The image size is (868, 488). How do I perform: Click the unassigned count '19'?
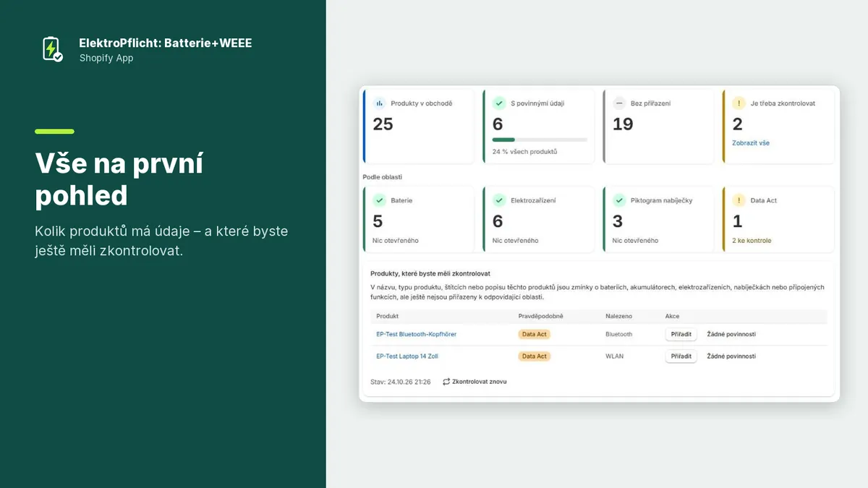click(x=623, y=124)
